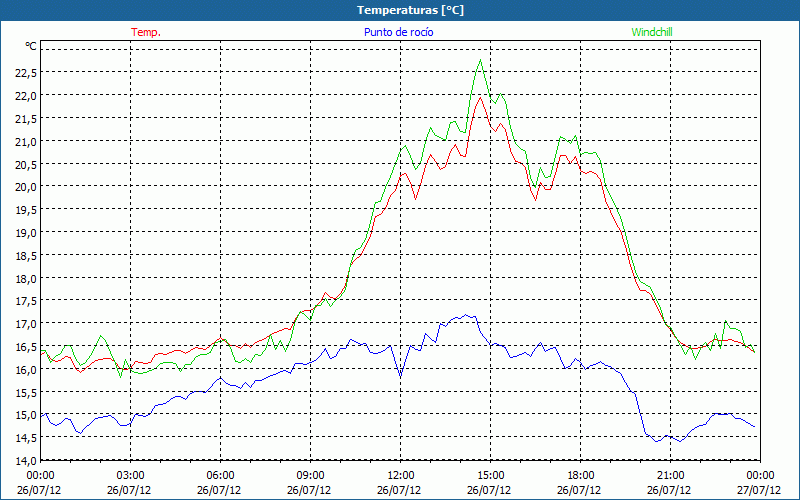Click the 27/07/12 date label

[759, 490]
